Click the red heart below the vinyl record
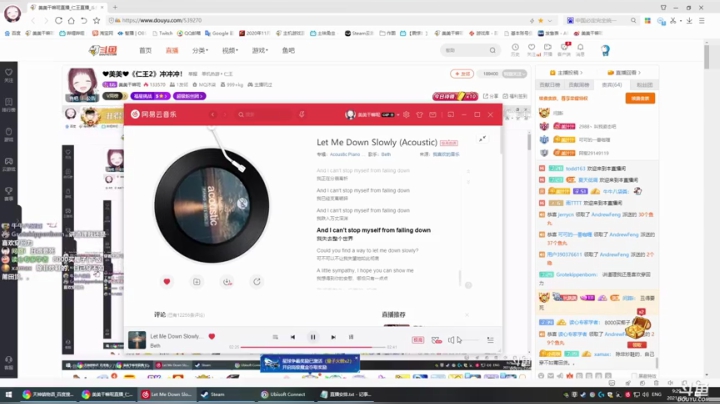 point(167,281)
